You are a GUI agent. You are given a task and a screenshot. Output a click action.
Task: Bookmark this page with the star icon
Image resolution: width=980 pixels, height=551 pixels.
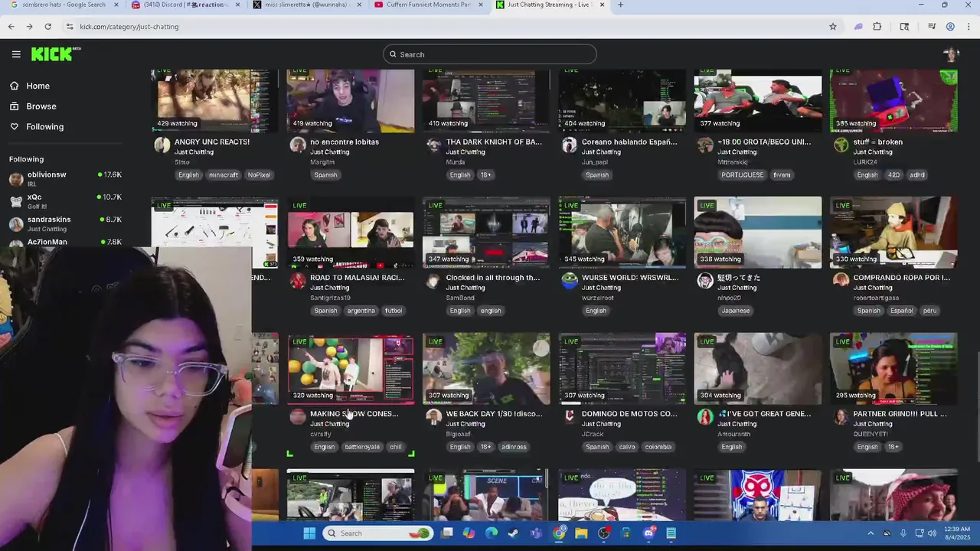coord(833,27)
